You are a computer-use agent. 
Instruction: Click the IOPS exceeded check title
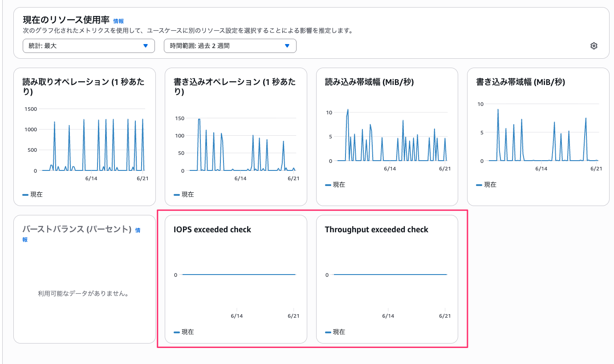click(212, 230)
